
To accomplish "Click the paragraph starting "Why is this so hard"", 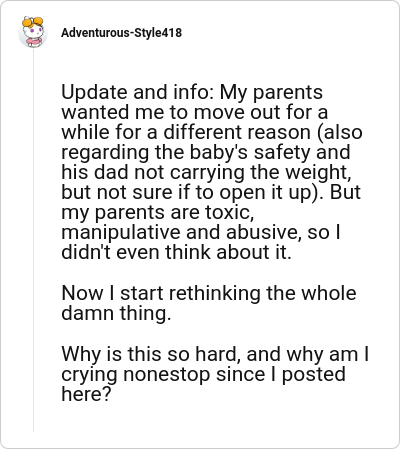I will [x=215, y=374].
